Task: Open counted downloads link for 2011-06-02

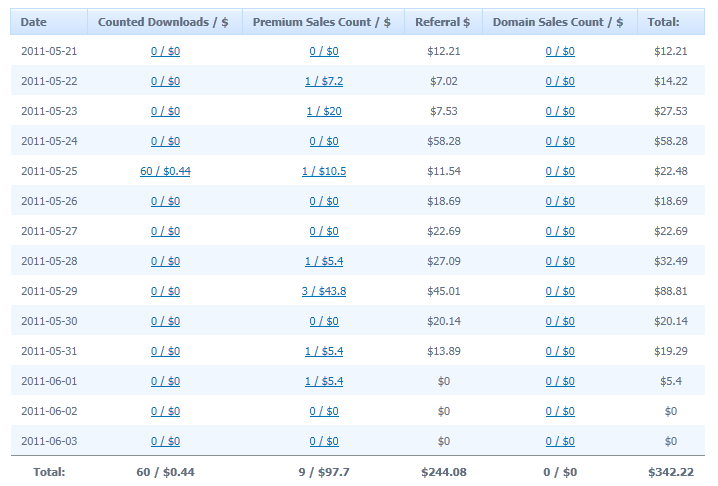Action: pos(165,411)
